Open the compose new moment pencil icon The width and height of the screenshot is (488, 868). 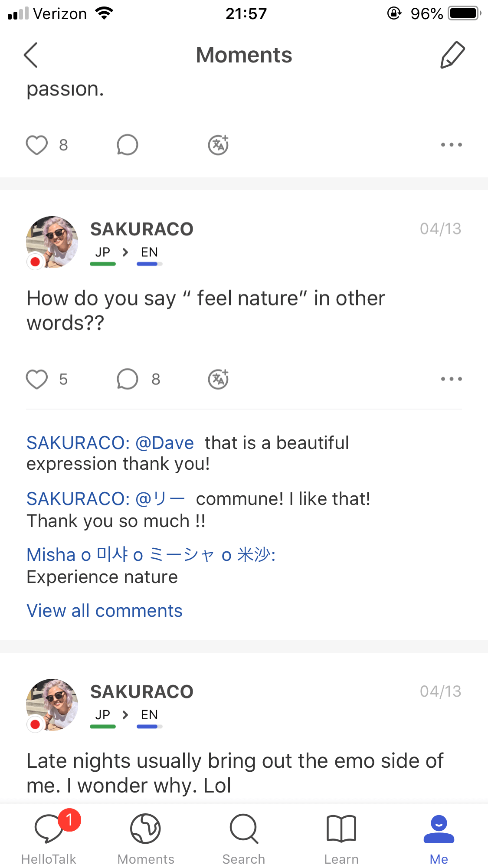tap(452, 55)
